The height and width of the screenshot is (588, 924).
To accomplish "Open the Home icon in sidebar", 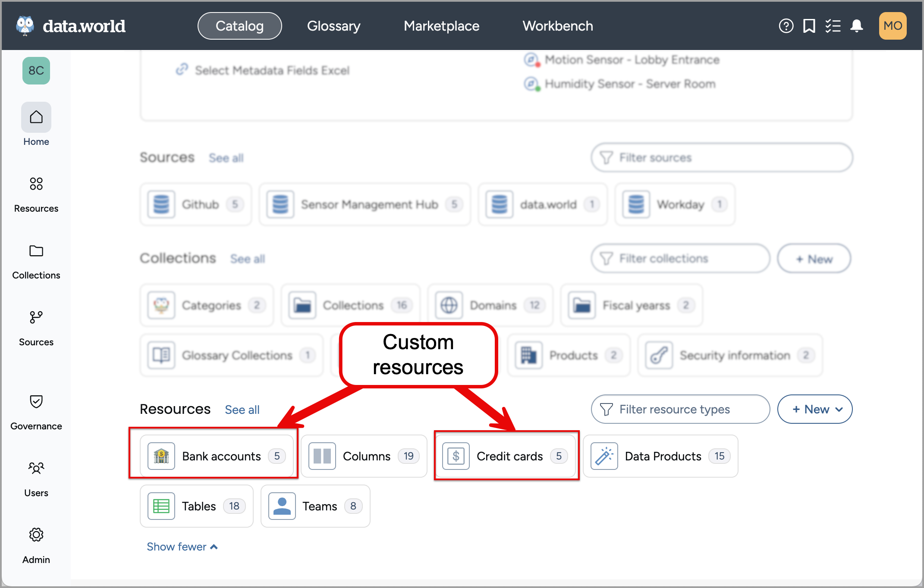I will 36,117.
